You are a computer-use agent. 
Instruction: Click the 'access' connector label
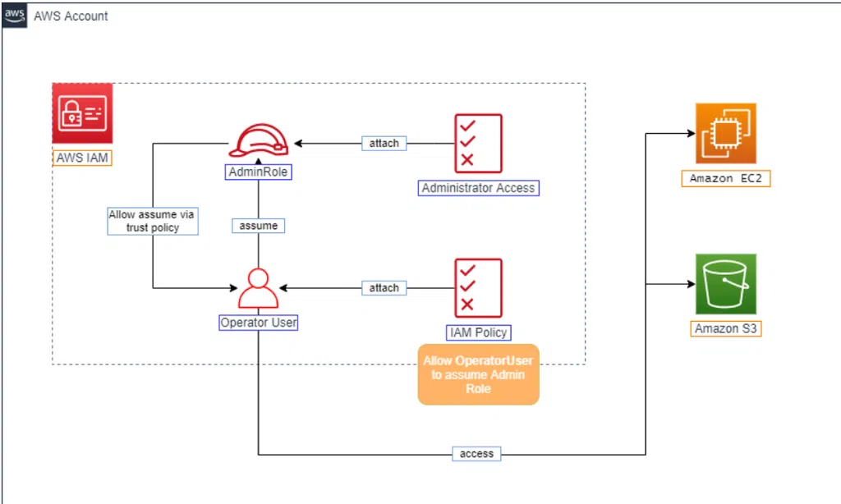(x=477, y=454)
